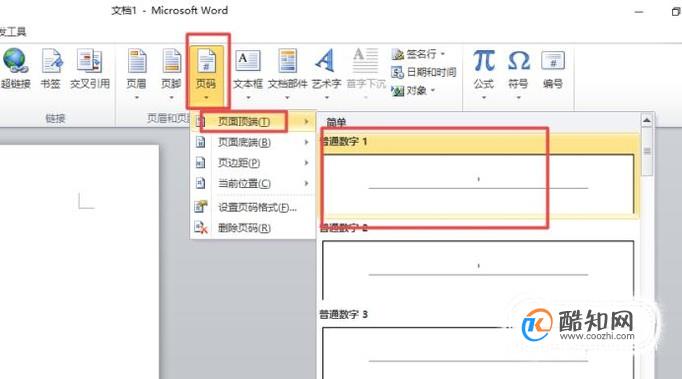
Task: Expand the 当前位置 submenu arrow
Action: 306,183
